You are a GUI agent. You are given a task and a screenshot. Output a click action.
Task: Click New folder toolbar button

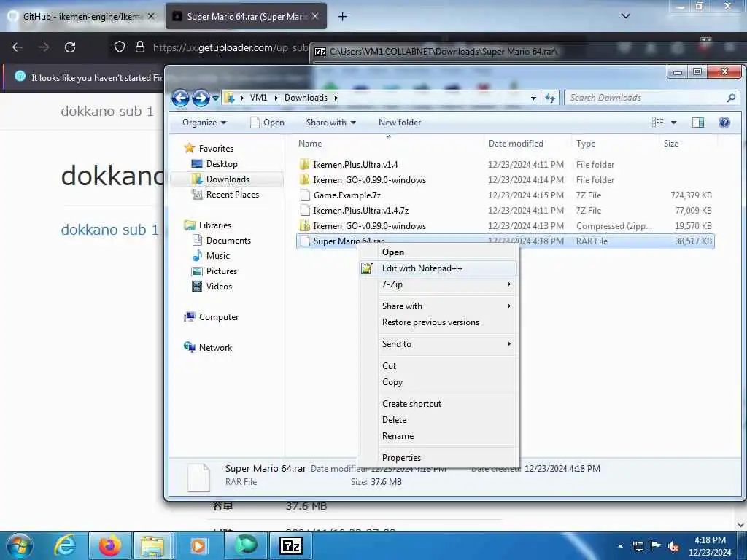[400, 122]
